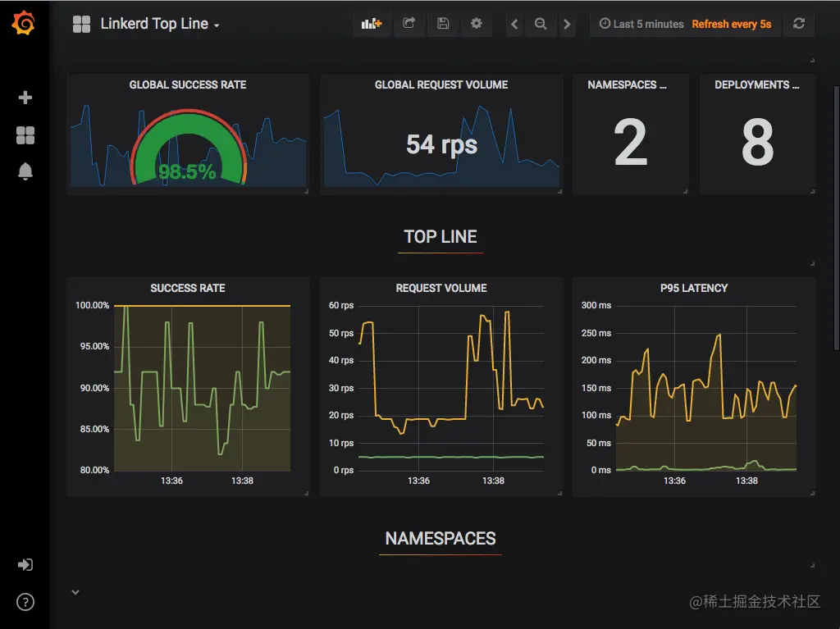Screen dimensions: 840x629
Task: Change the Refresh every 5s interval
Action: click(733, 24)
